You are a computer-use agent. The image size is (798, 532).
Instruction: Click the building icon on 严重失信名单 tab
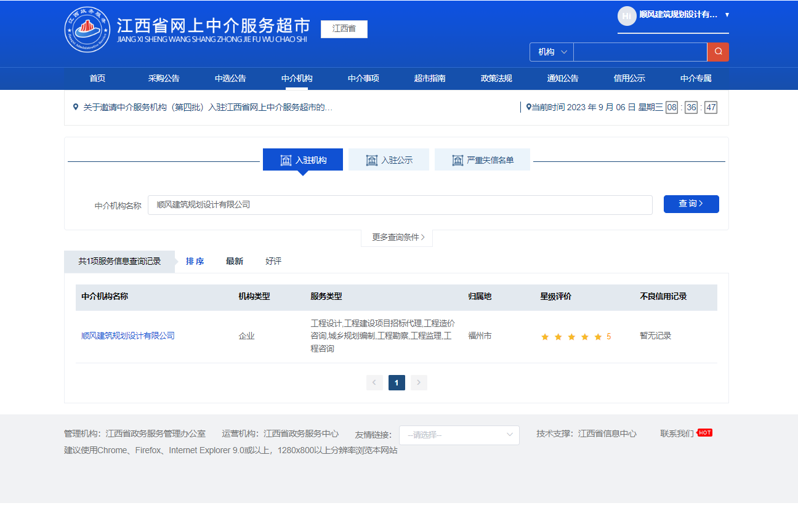click(457, 160)
